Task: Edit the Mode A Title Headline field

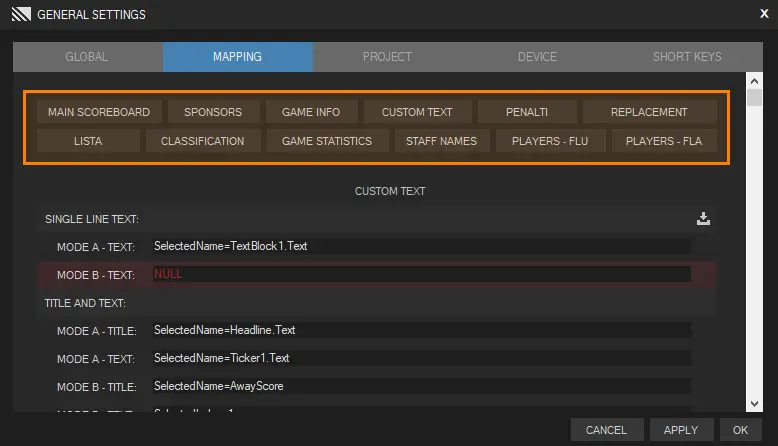Action: click(x=421, y=330)
